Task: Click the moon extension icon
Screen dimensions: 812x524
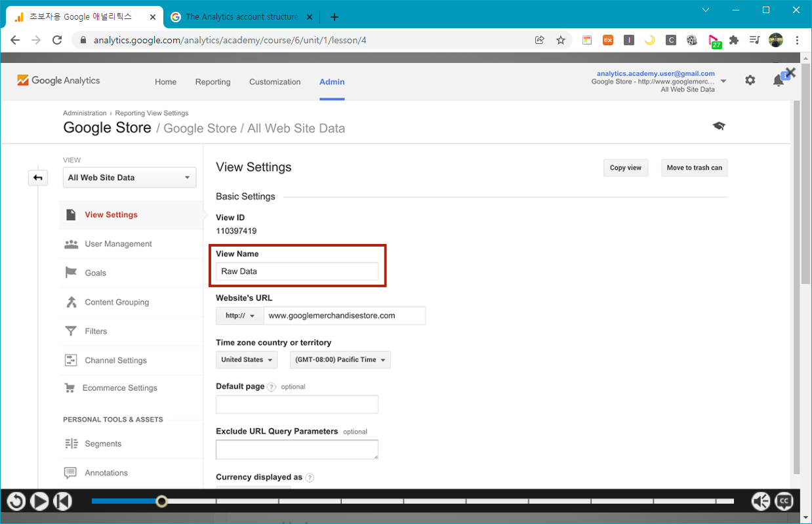Action: (x=650, y=40)
